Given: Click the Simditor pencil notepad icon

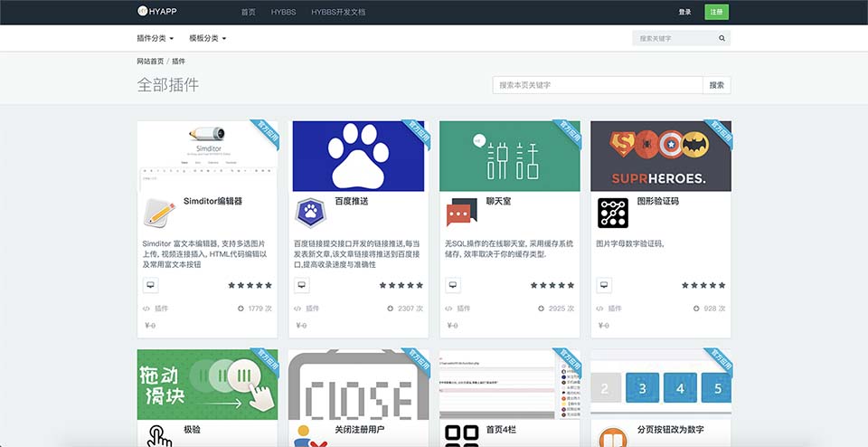Looking at the screenshot, I should point(159,213).
